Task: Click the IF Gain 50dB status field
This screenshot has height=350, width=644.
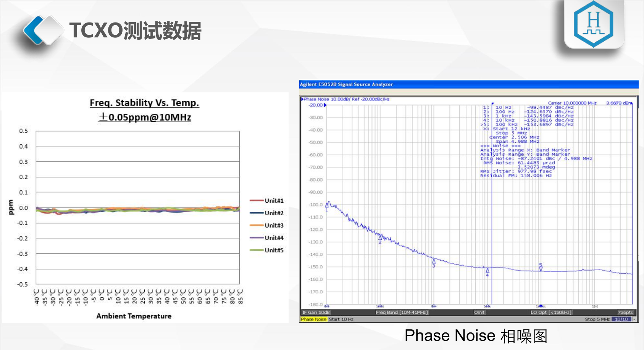Action: point(316,313)
